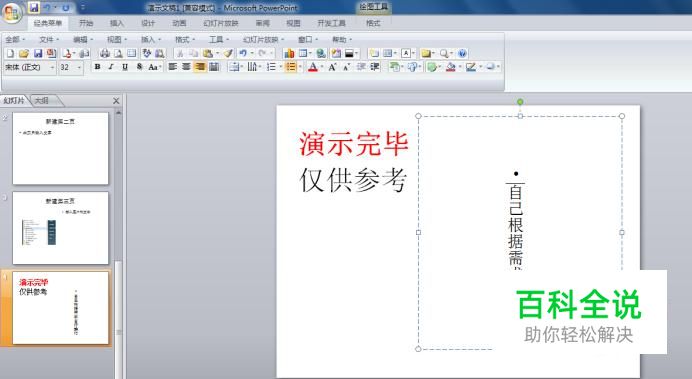Click the blue Help question mark icon
Image resolution: width=692 pixels, height=379 pixels.
[x=462, y=53]
